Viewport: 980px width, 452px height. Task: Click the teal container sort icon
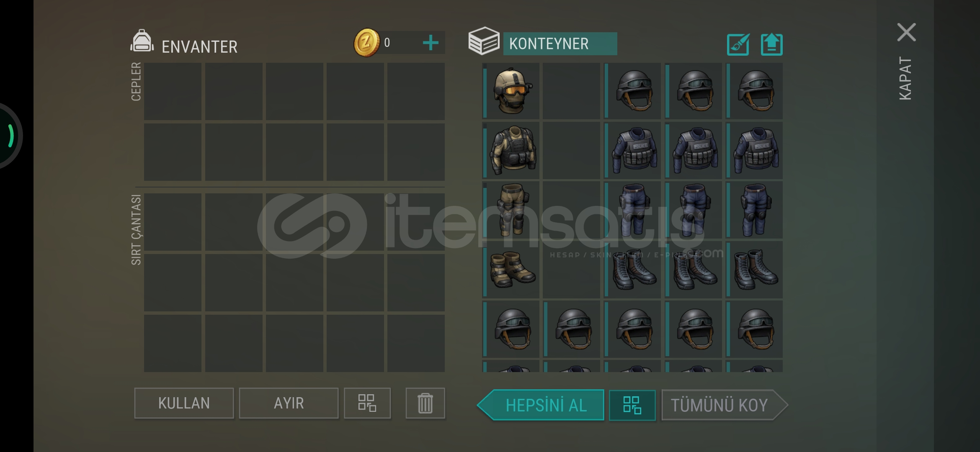[x=632, y=405]
